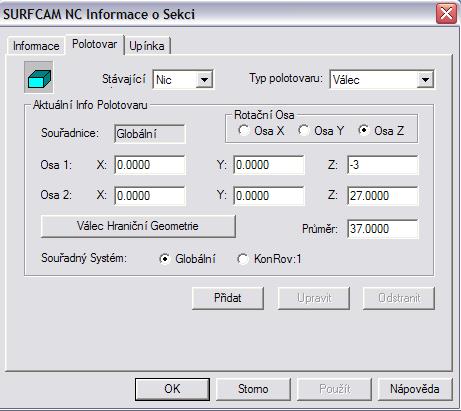
Task: Expand the Typ polotovaru dropdown
Action: (425, 80)
